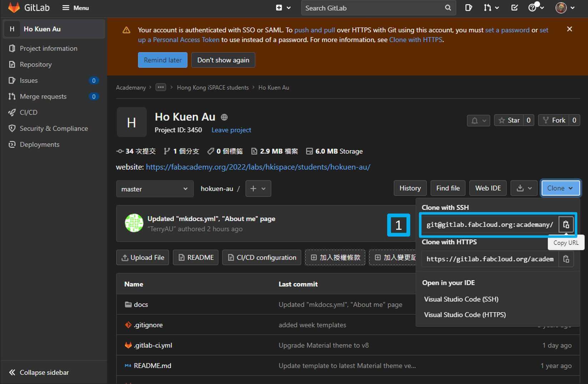The image size is (588, 384).
Task: Open the To-Do list icon
Action: (x=514, y=8)
